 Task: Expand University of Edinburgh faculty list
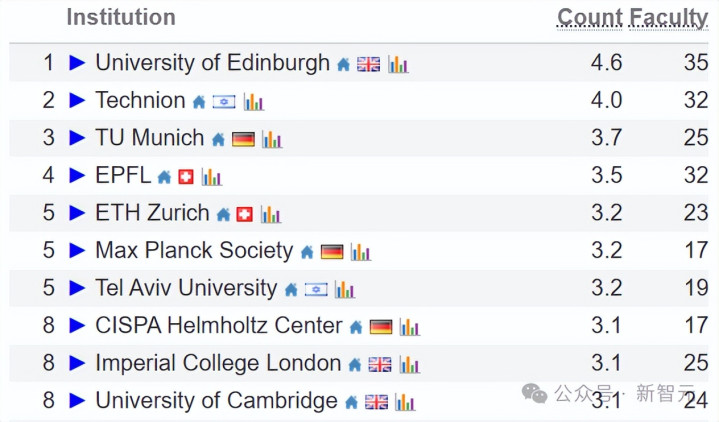tap(77, 63)
